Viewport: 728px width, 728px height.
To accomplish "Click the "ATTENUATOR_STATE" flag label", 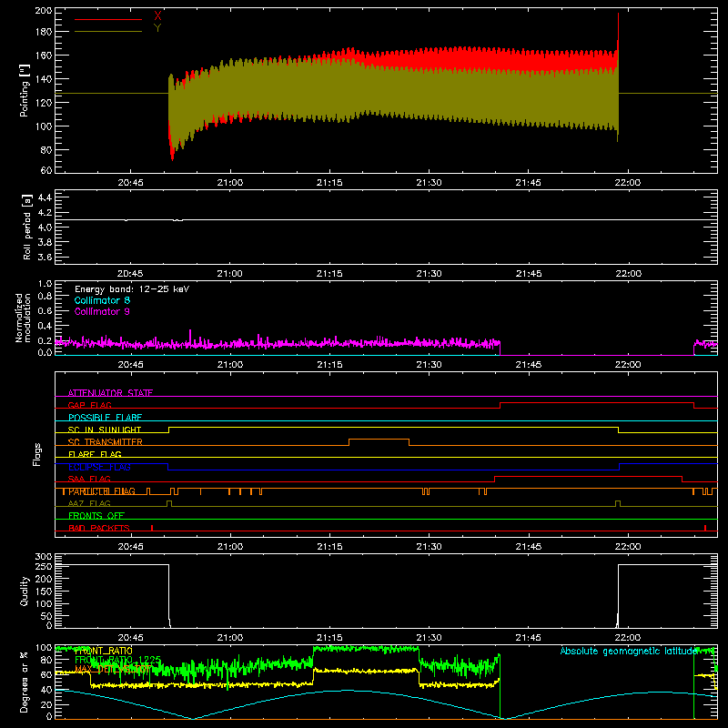I will 110,393.
